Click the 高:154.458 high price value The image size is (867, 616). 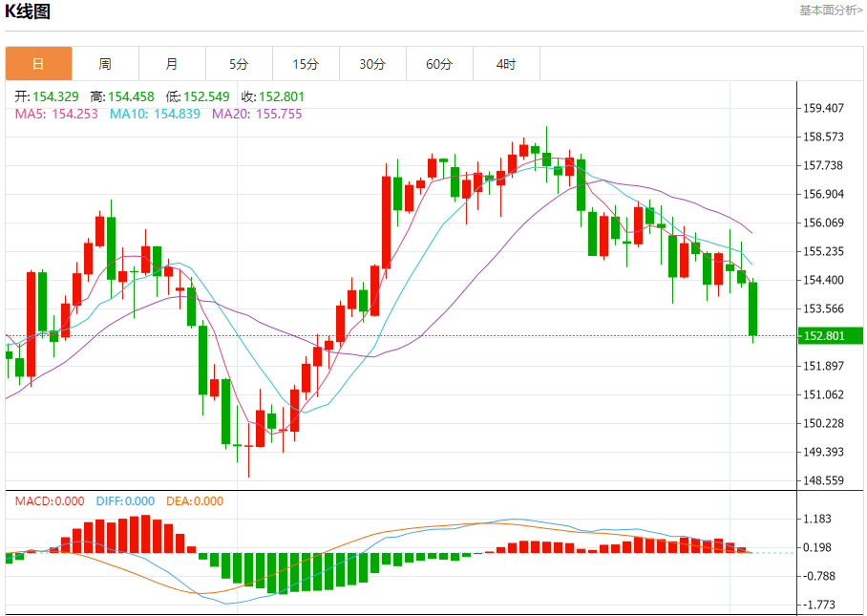pos(121,96)
